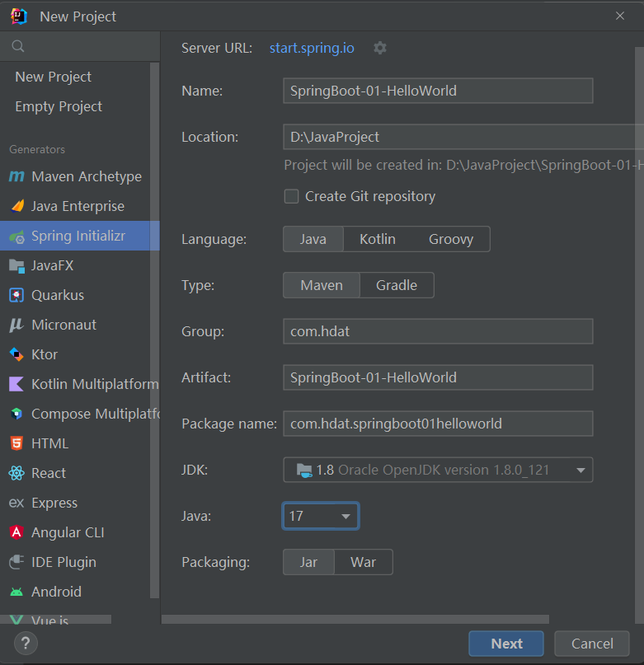Click the sidebar search field
Screen dimensions: 644x665
80,46
